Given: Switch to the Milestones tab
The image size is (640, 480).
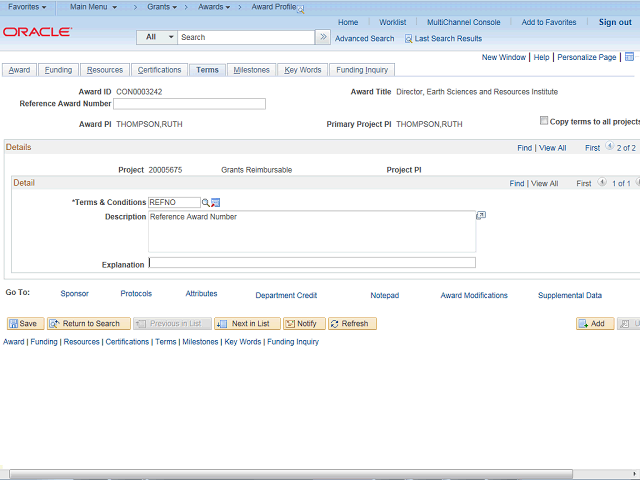Looking at the screenshot, I should click(251, 70).
